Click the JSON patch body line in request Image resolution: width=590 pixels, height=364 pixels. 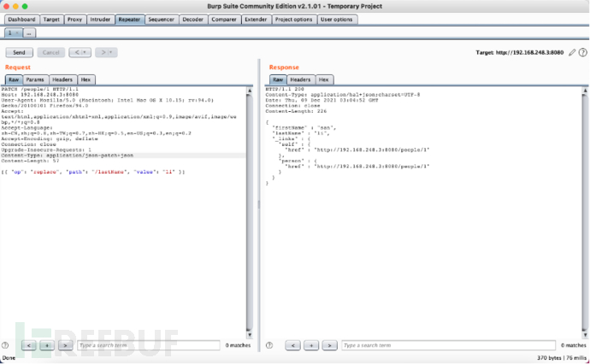coord(93,172)
